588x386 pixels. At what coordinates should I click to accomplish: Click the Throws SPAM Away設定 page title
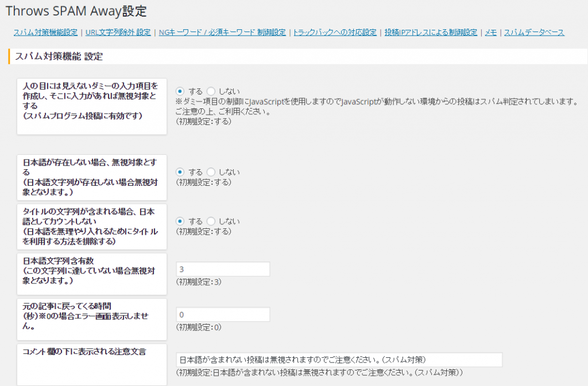click(76, 11)
